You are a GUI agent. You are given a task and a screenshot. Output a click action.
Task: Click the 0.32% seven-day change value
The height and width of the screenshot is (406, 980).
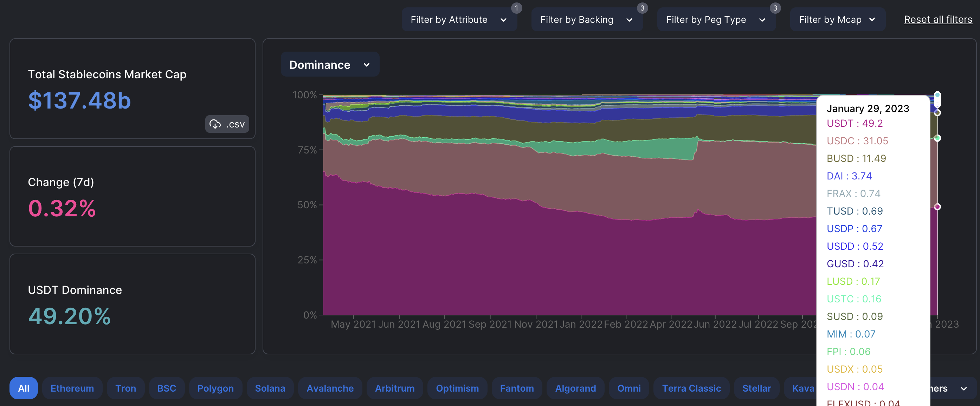(x=62, y=208)
